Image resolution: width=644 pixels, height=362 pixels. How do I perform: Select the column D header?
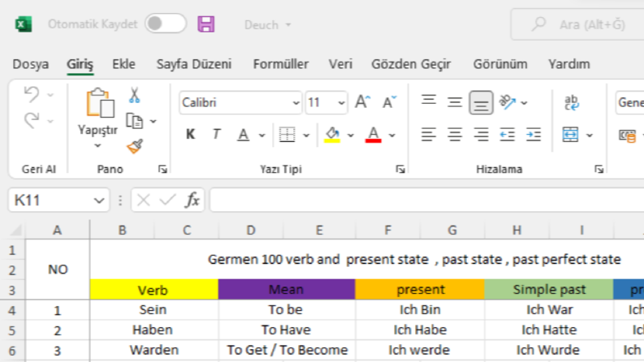pyautogui.click(x=251, y=230)
